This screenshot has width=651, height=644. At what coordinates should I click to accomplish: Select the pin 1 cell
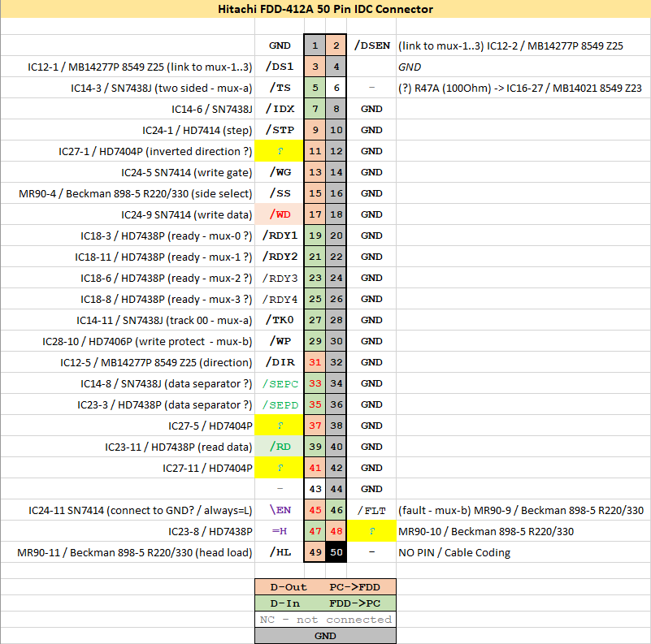[314, 45]
